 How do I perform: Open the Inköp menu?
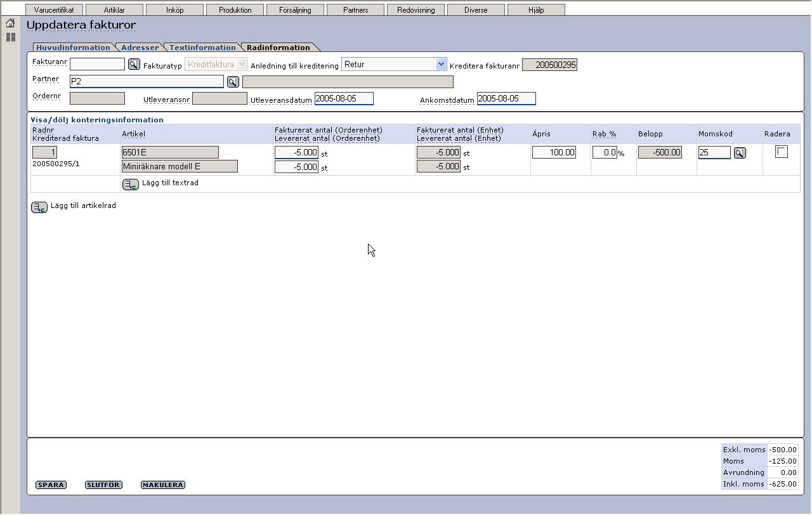174,10
